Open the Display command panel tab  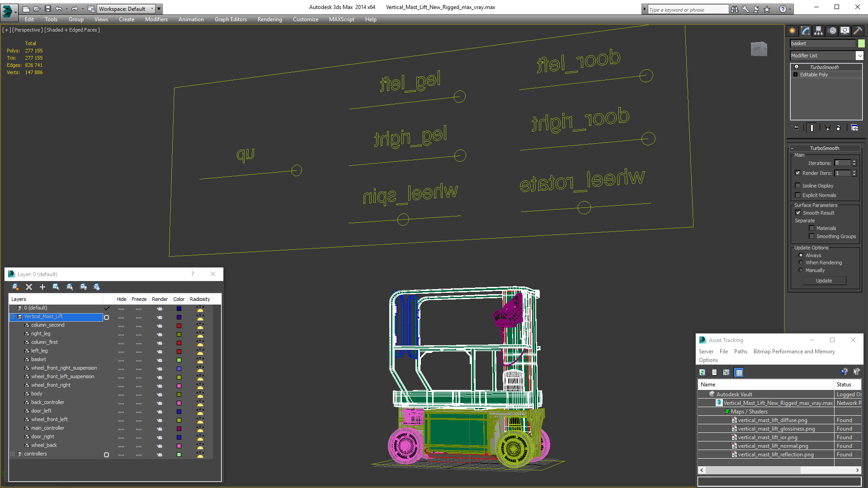pos(844,31)
